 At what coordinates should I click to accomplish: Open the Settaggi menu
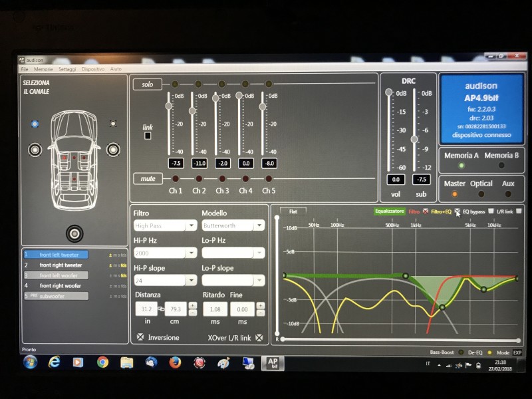pos(67,69)
